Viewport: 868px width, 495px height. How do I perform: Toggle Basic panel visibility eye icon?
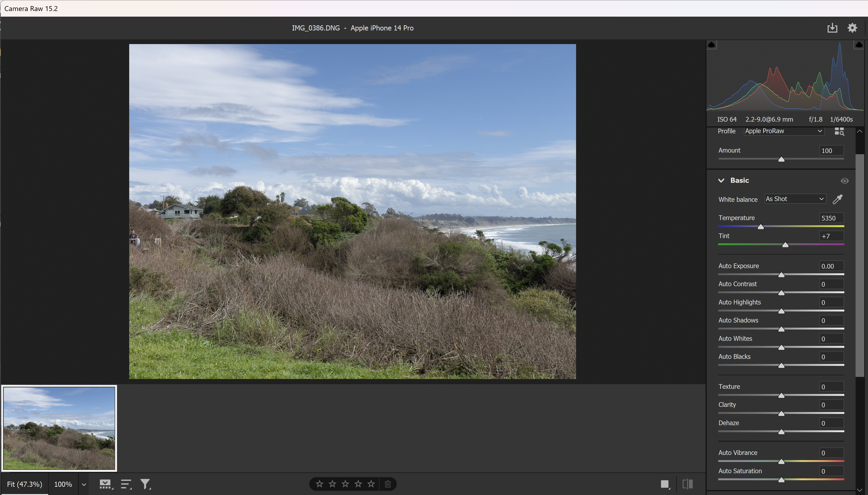(x=845, y=180)
